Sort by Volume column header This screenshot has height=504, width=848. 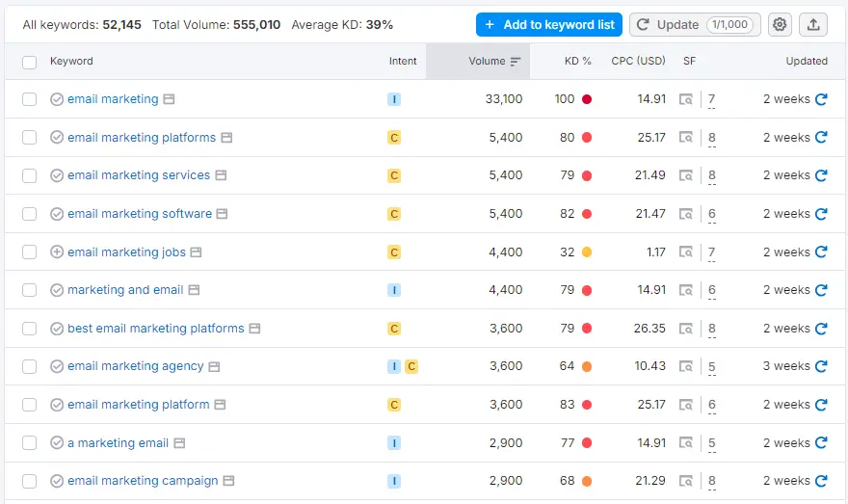(488, 62)
